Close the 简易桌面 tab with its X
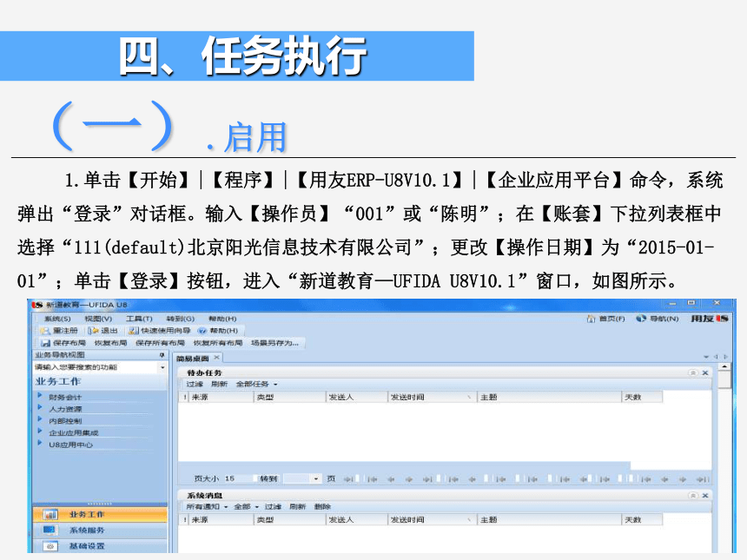 point(217,358)
